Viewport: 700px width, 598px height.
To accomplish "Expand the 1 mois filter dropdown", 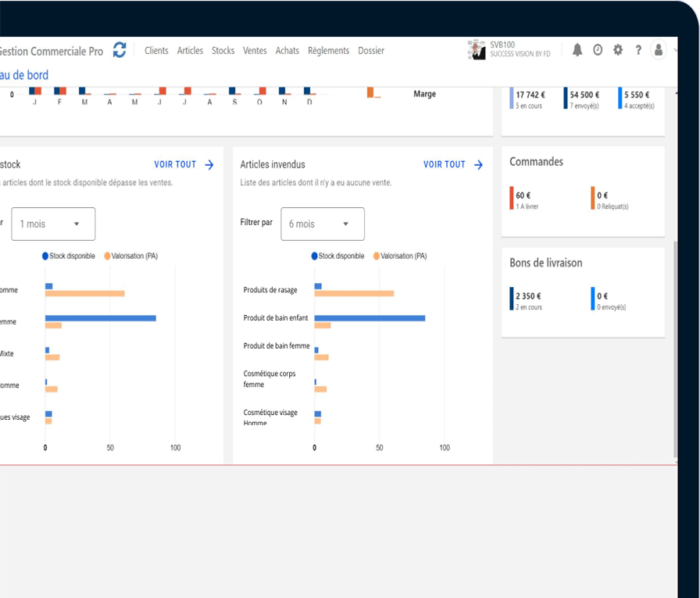I will pyautogui.click(x=53, y=224).
